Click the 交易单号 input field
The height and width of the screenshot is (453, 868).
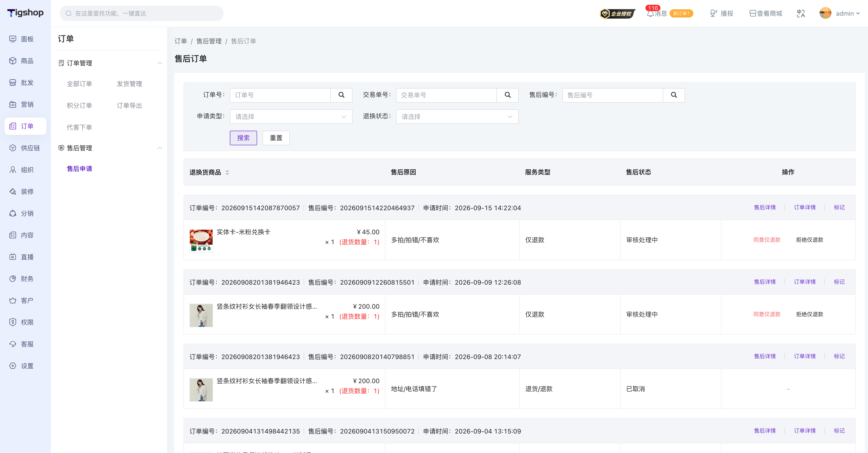click(446, 95)
